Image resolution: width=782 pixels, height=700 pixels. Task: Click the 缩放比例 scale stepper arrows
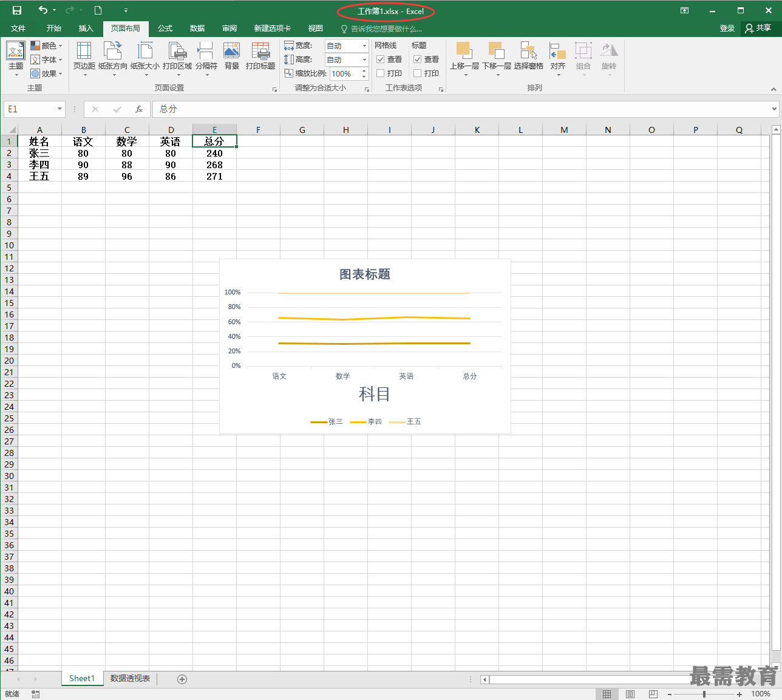click(x=364, y=73)
